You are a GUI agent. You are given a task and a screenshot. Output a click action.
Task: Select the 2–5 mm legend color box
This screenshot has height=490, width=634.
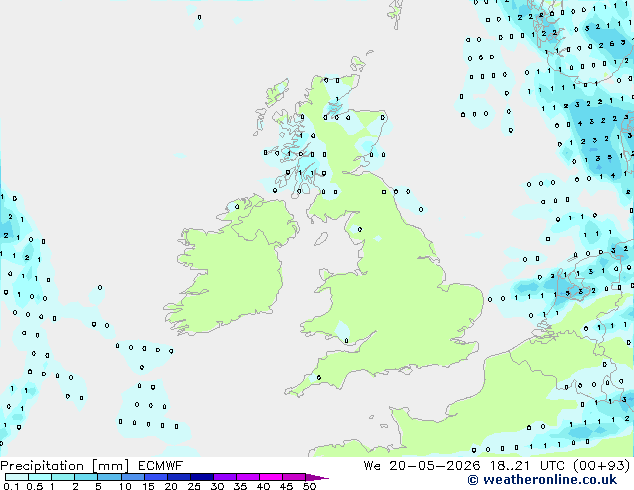pos(86,477)
